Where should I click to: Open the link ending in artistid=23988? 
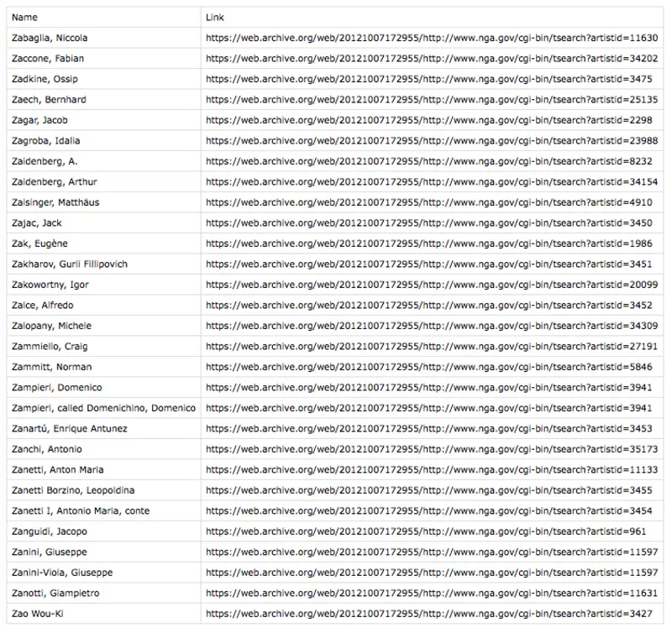(432, 141)
